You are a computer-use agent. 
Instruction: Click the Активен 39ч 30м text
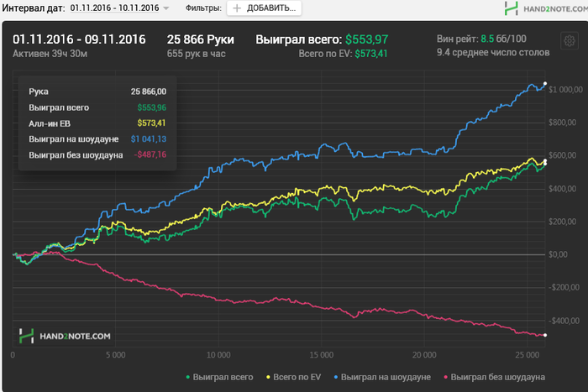click(50, 54)
